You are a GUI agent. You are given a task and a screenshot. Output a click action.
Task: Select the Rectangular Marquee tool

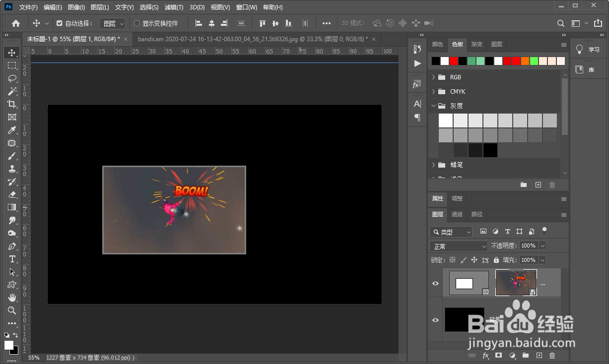[x=12, y=65]
